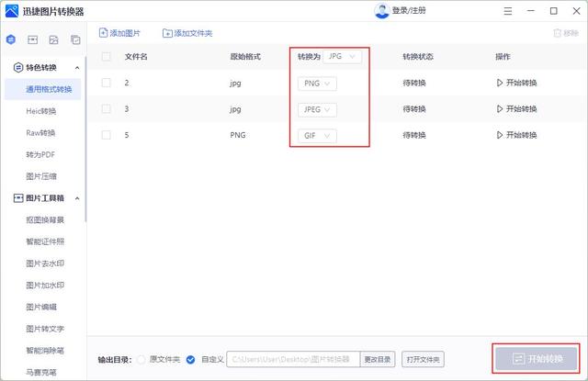Start conversion for file 5
The image size is (588, 381).
coord(516,135)
